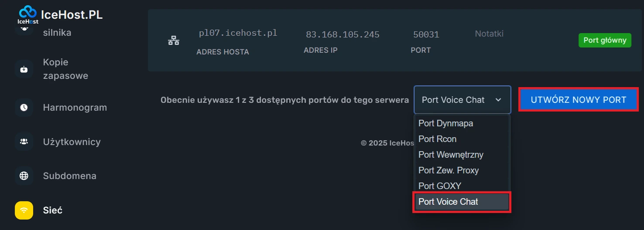Screen dimensions: 644x230
Task: Choose Port Rcon option
Action: coord(437,139)
